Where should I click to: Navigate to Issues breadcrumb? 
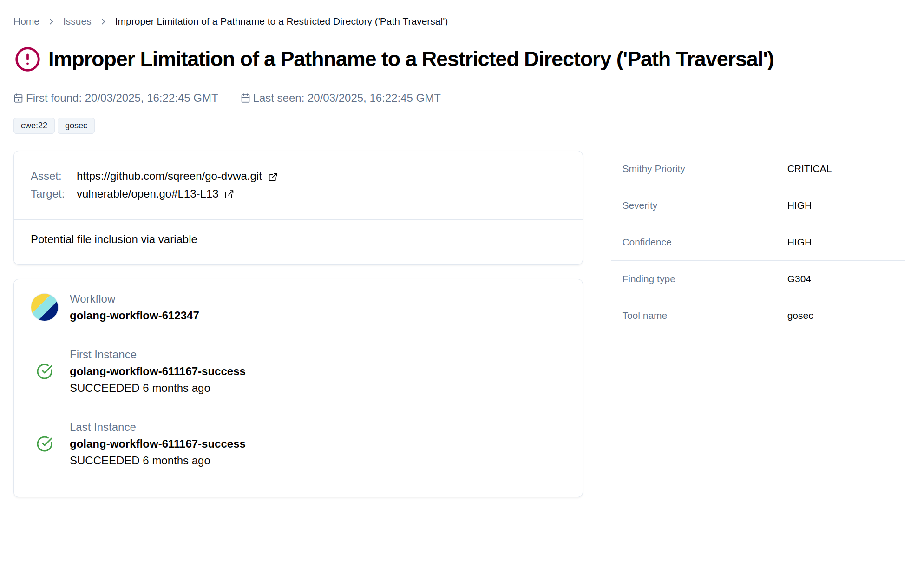77,21
